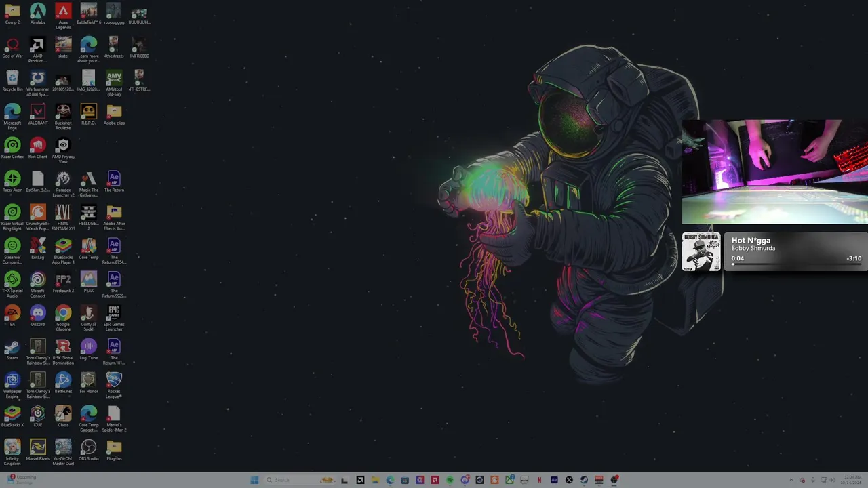Select the Google Chrome desktop shortcut
The height and width of the screenshot is (488, 868).
(63, 318)
